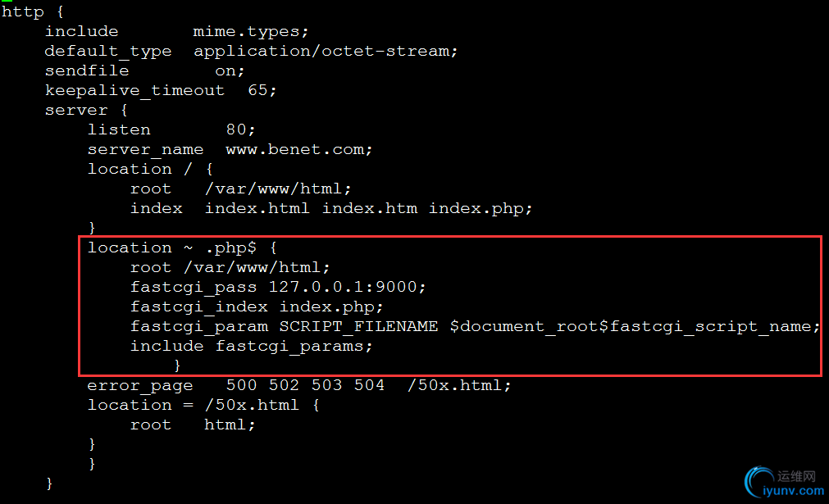Click on 'mime.types;' include value

tap(251, 32)
